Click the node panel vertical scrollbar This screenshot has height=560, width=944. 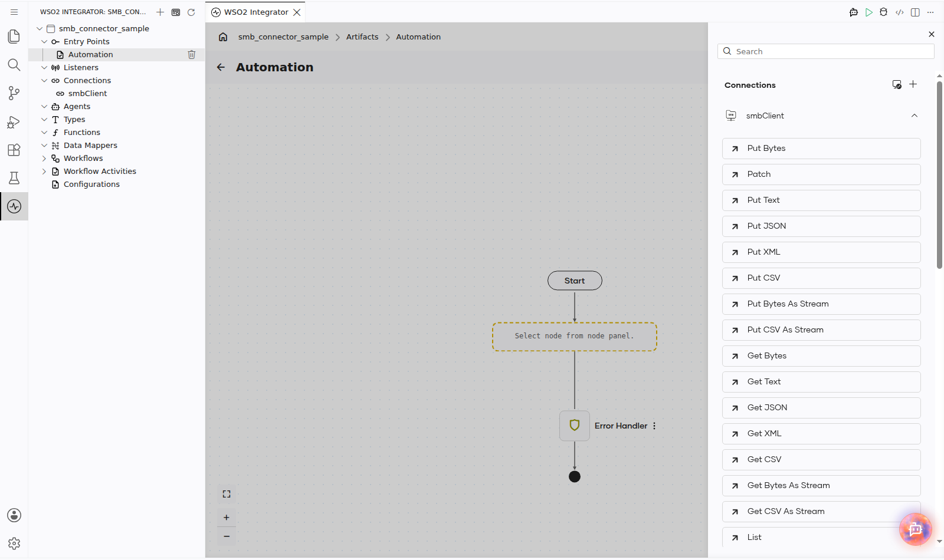939,175
